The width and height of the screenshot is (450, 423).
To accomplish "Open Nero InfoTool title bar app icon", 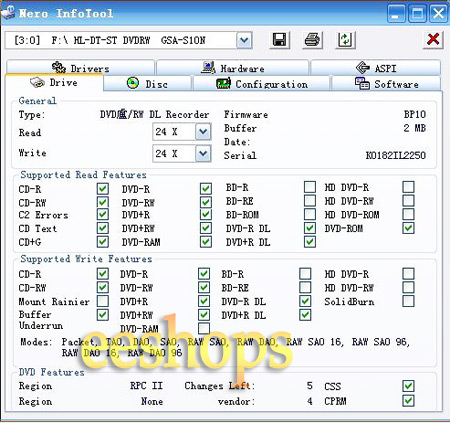I will pyautogui.click(x=8, y=12).
